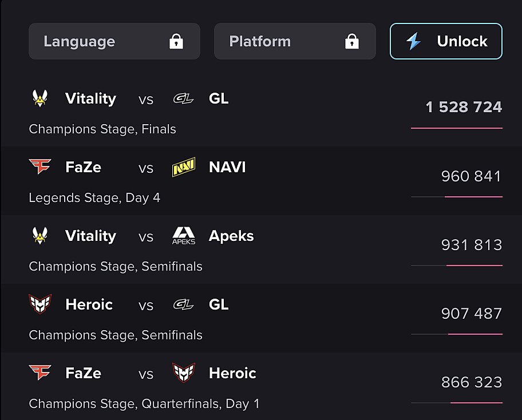The width and height of the screenshot is (522, 420).
Task: Click the 1 528 724 viewers count
Action: point(464,107)
